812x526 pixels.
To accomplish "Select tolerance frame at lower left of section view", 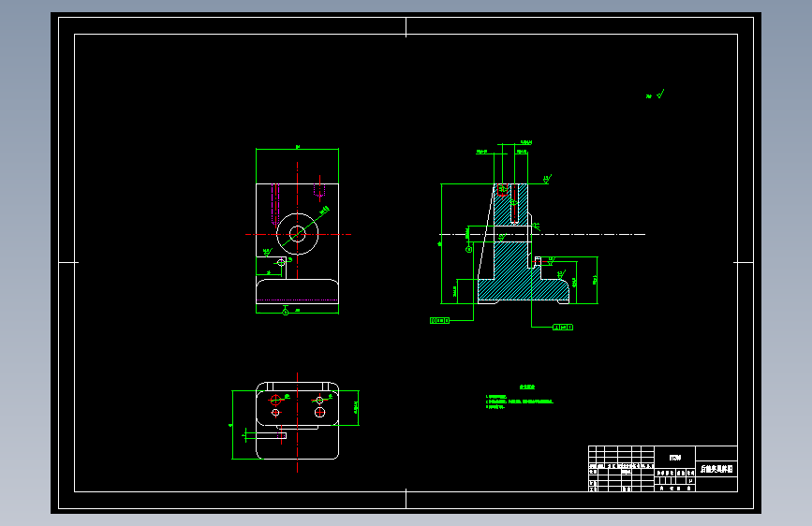I will (x=439, y=320).
